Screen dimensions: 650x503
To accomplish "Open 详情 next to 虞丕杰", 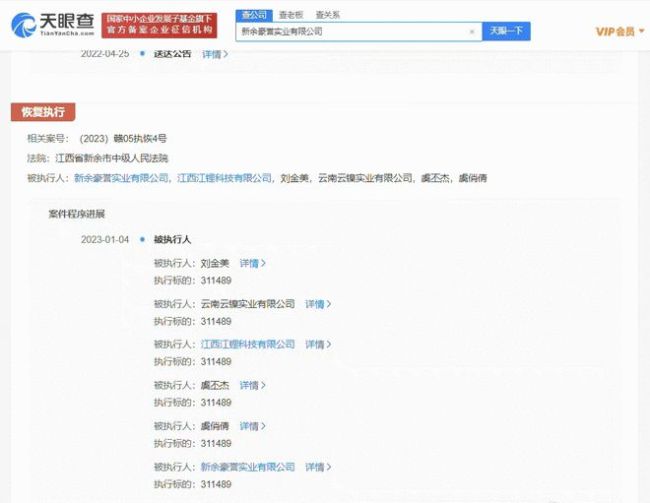I will click(x=252, y=385).
